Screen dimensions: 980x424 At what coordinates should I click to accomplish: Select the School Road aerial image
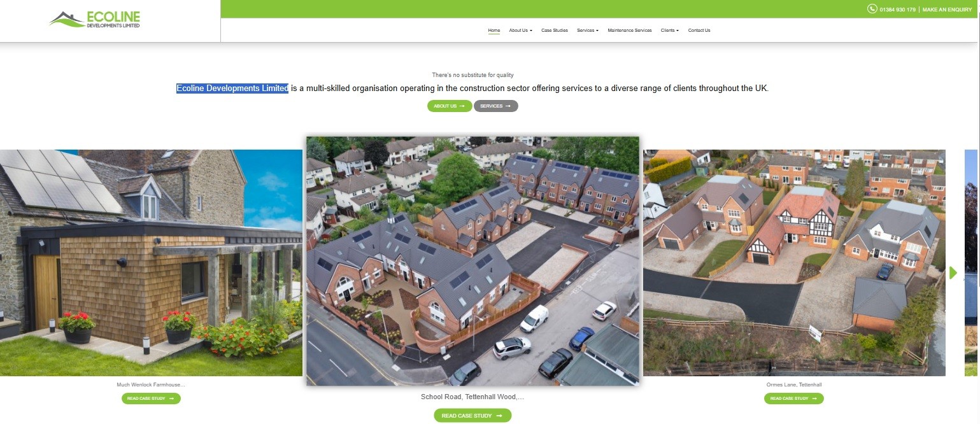click(x=472, y=261)
